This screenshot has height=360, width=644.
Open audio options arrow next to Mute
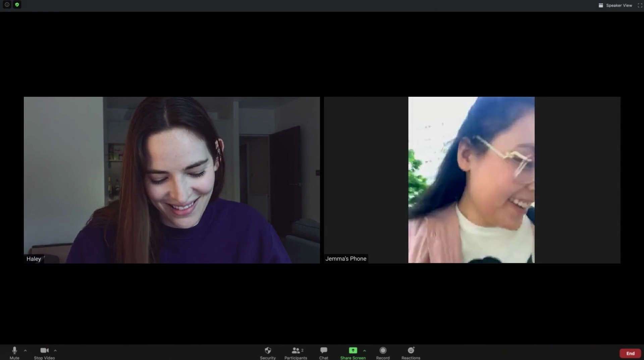click(x=25, y=351)
